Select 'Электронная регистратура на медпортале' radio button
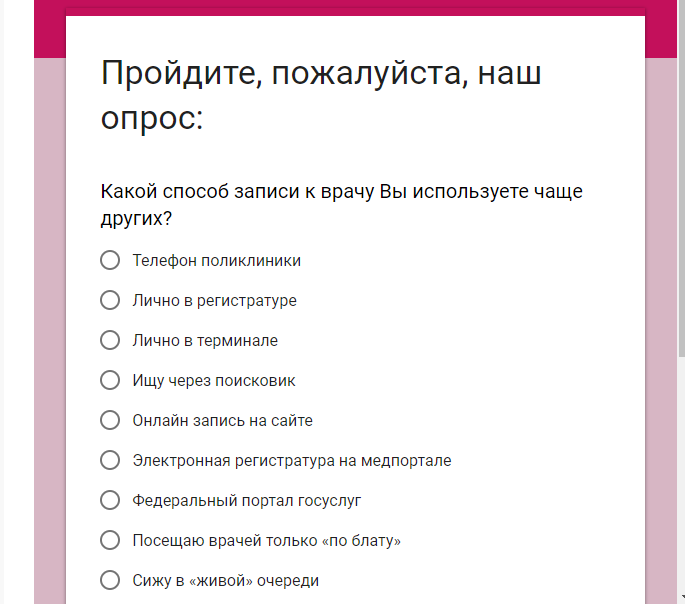Image resolution: width=685 pixels, height=604 pixels. 110,460
